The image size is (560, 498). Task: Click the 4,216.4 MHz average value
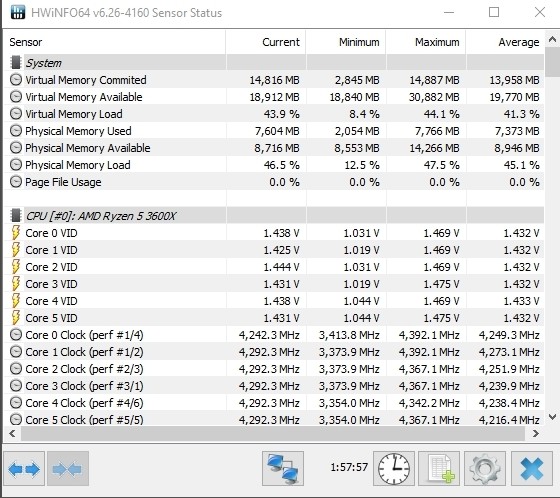pyautogui.click(x=509, y=420)
